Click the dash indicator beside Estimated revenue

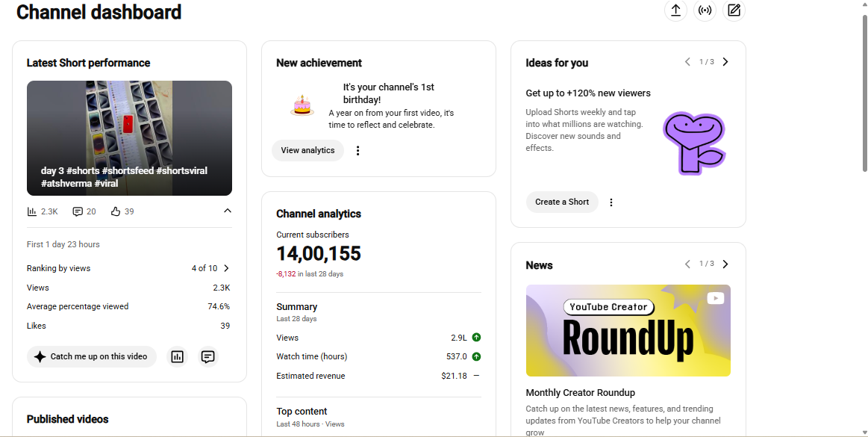point(477,376)
